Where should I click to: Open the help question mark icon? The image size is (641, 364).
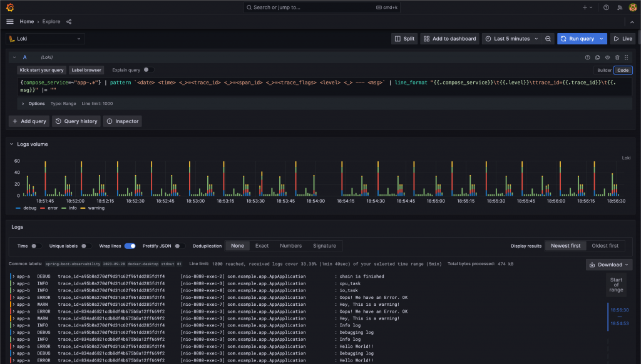click(x=606, y=8)
